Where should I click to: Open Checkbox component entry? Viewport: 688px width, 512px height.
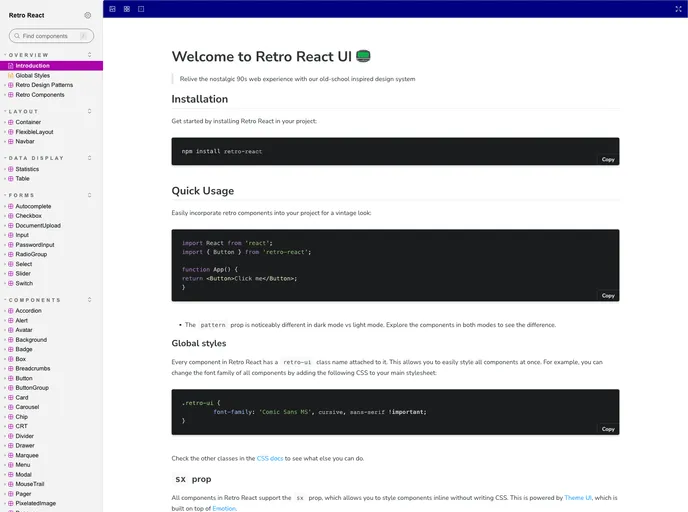[29, 216]
